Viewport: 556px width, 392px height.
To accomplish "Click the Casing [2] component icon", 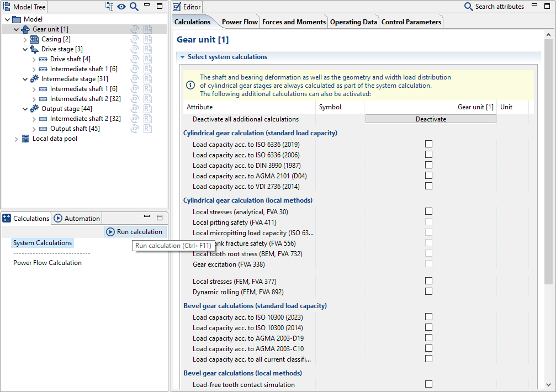I will [34, 39].
